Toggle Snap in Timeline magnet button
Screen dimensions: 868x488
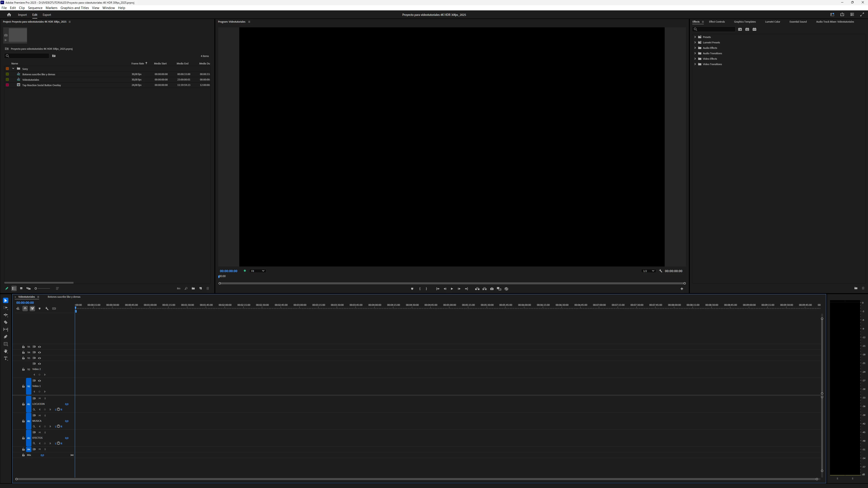[25, 309]
